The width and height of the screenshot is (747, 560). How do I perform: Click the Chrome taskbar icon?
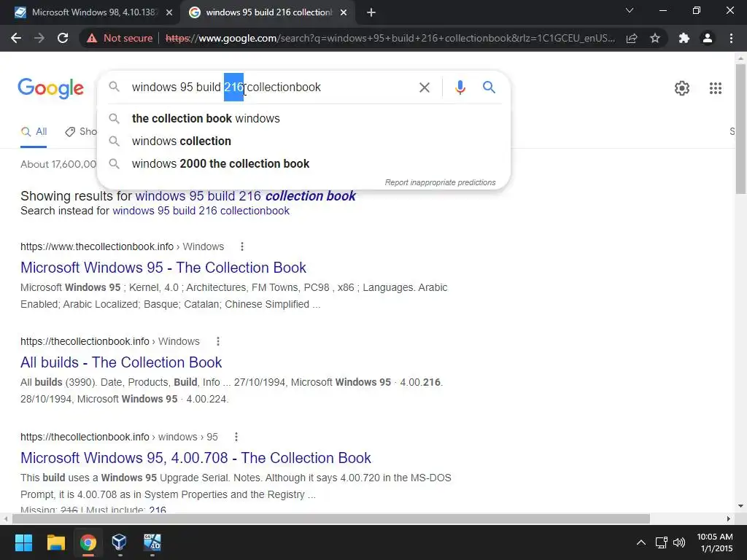88,542
